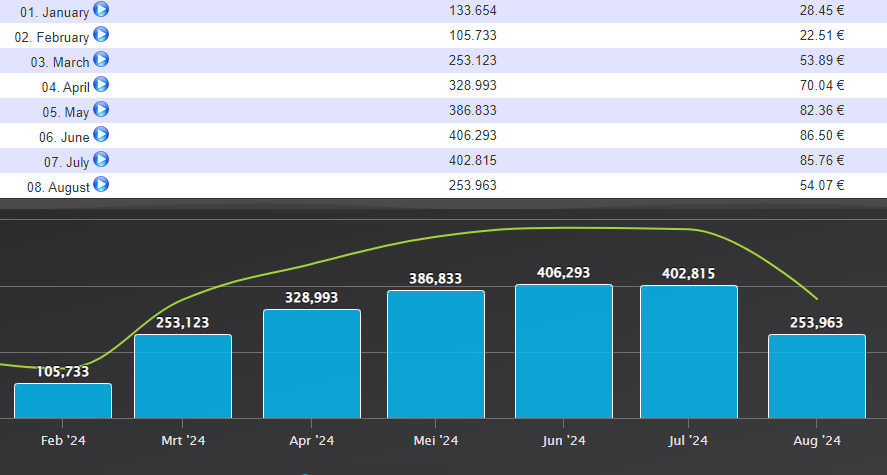This screenshot has height=475, width=887.
Task: Click the amount 22.51 €
Action: [822, 35]
